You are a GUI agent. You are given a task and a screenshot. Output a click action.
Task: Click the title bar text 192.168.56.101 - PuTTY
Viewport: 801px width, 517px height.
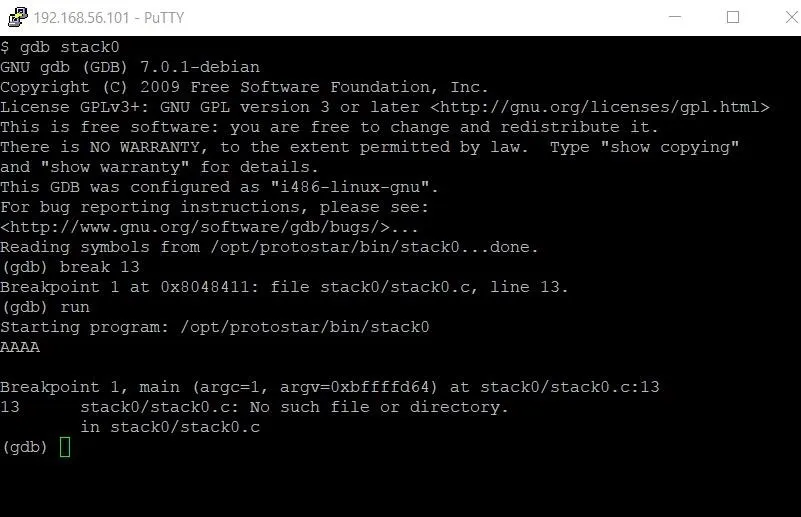(x=108, y=18)
